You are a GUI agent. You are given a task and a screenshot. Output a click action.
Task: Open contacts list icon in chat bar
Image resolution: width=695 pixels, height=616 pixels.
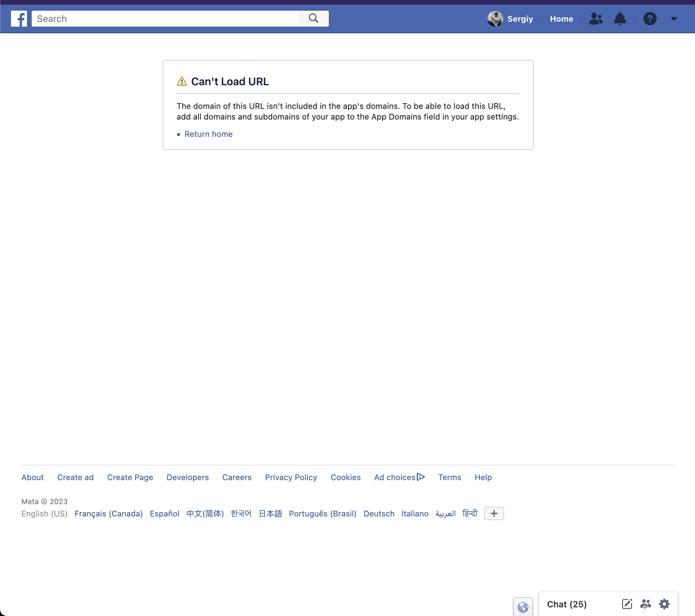pos(646,604)
